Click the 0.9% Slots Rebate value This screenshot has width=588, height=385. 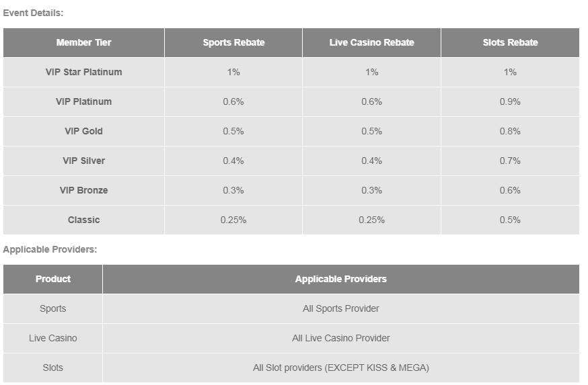[x=510, y=101]
